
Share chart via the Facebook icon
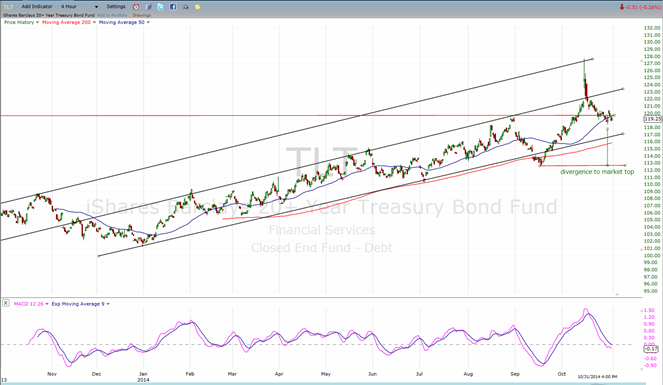pos(173,7)
